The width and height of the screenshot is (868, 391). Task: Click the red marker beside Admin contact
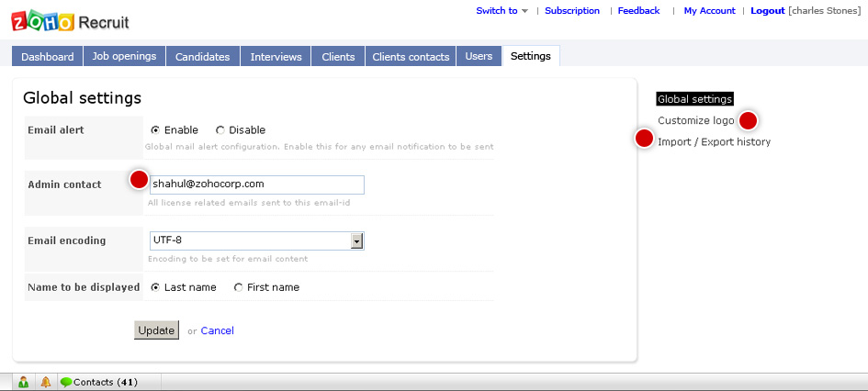(x=139, y=179)
